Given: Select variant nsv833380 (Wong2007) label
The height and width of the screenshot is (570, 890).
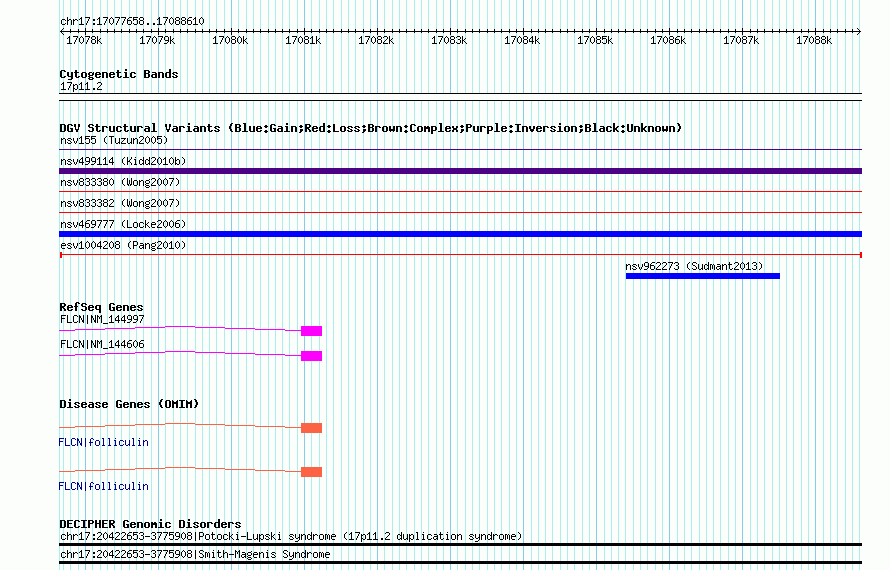Looking at the screenshot, I should pos(120,182).
